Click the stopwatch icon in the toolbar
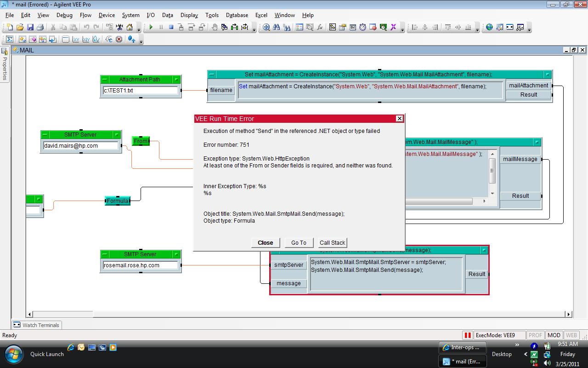Image resolution: width=588 pixels, height=368 pixels. point(362,28)
